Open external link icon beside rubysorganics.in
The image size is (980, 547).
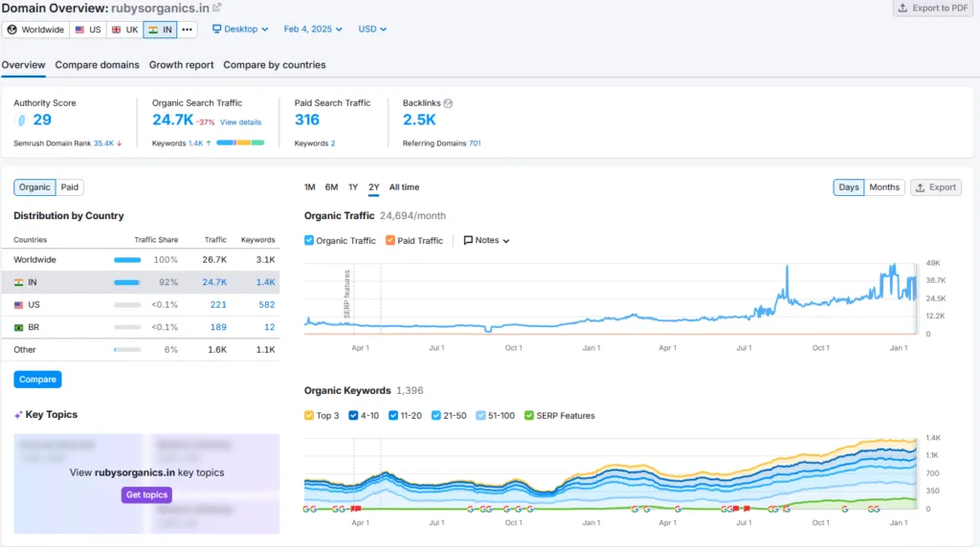[x=217, y=8]
